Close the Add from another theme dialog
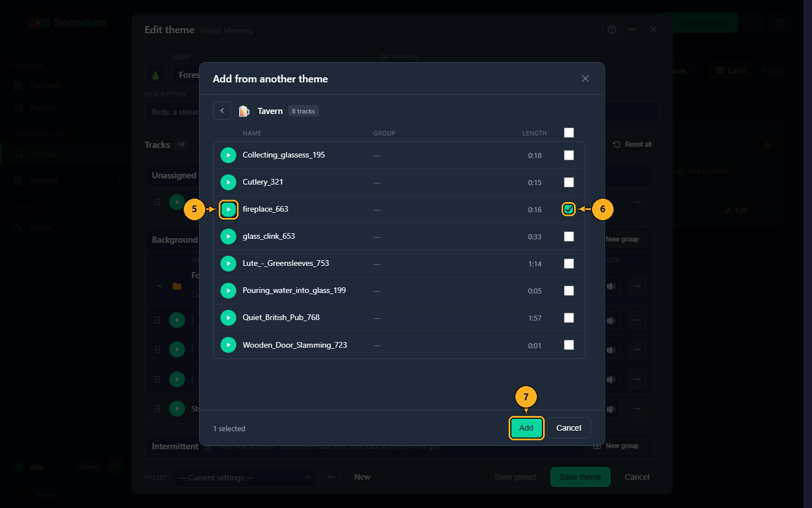 (585, 78)
